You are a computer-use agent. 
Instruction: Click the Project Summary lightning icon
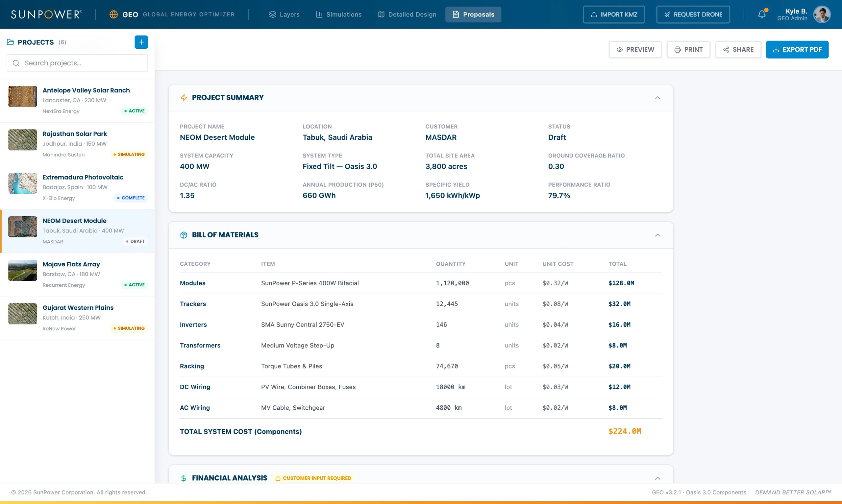[x=184, y=98]
